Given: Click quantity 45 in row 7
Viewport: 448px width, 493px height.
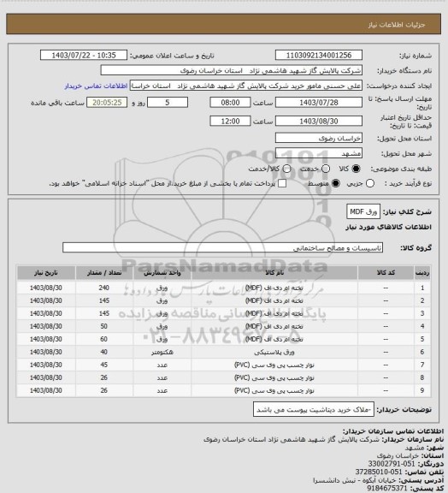Looking at the screenshot, I should 104,365.
